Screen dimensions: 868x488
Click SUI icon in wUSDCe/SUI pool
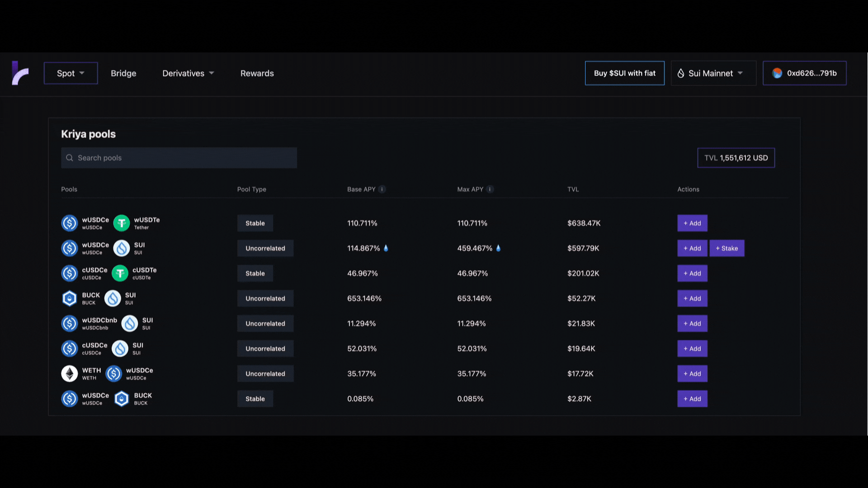tap(122, 248)
